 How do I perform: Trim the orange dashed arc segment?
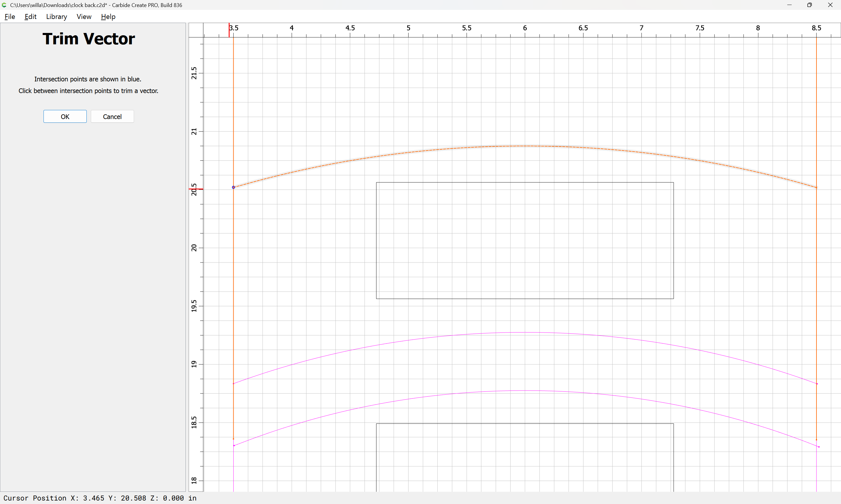[x=525, y=146]
